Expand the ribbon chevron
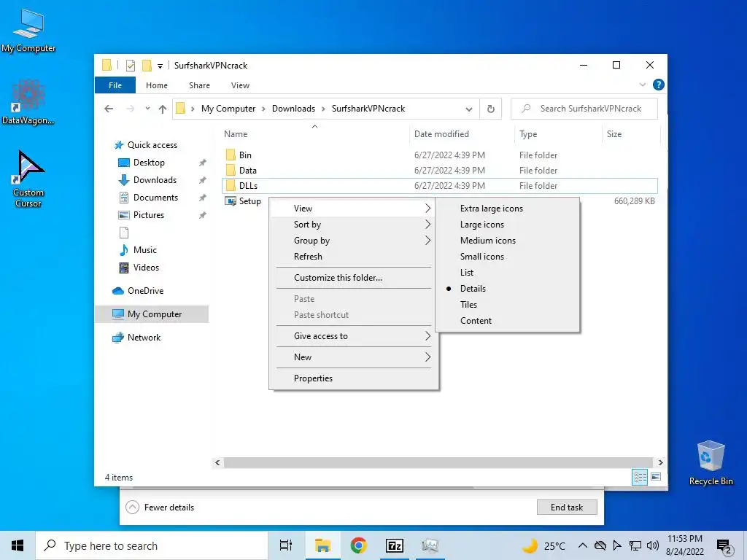This screenshot has width=747, height=560. [x=642, y=85]
